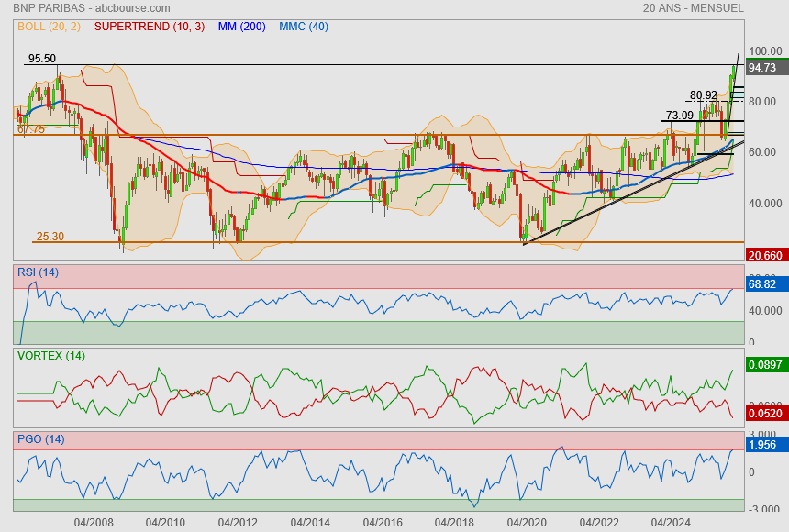Click the 04/2008 date on time axis

click(94, 522)
